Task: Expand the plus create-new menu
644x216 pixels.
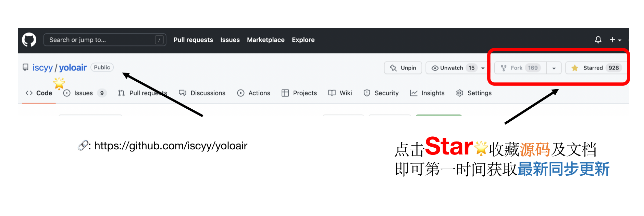Action: (x=616, y=40)
